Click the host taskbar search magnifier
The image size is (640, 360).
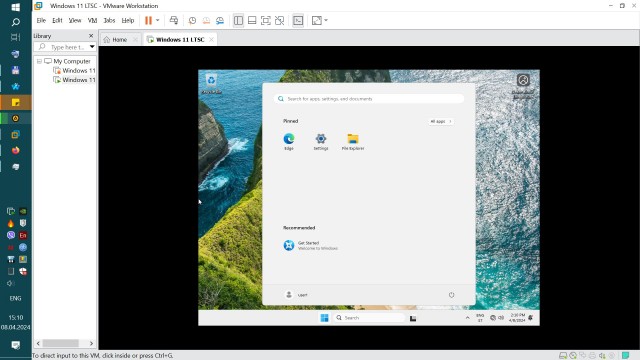pyautogui.click(x=16, y=22)
